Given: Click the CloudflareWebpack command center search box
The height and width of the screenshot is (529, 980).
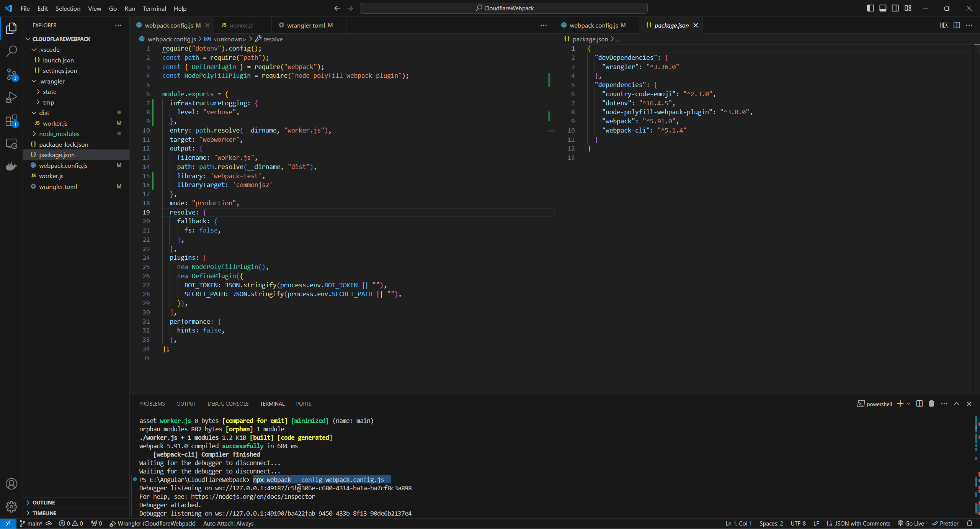Looking at the screenshot, I should (x=504, y=8).
